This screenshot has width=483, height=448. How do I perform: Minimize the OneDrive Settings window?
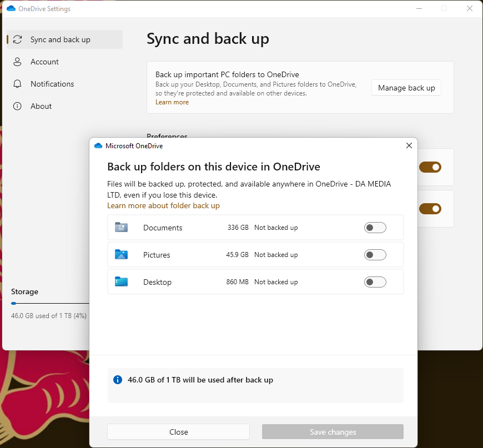click(x=419, y=9)
